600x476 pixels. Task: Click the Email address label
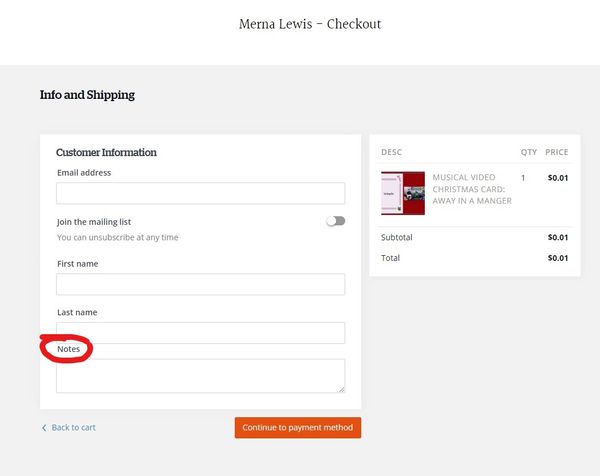[x=84, y=173]
